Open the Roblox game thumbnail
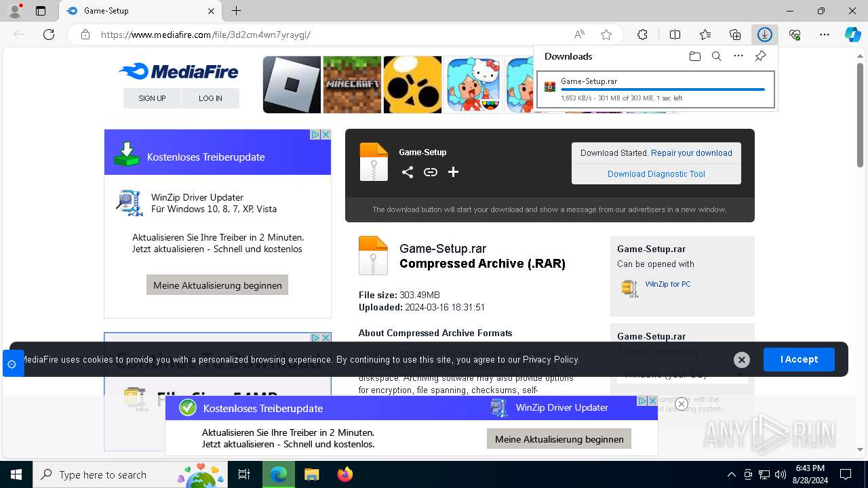868x488 pixels. coord(292,85)
